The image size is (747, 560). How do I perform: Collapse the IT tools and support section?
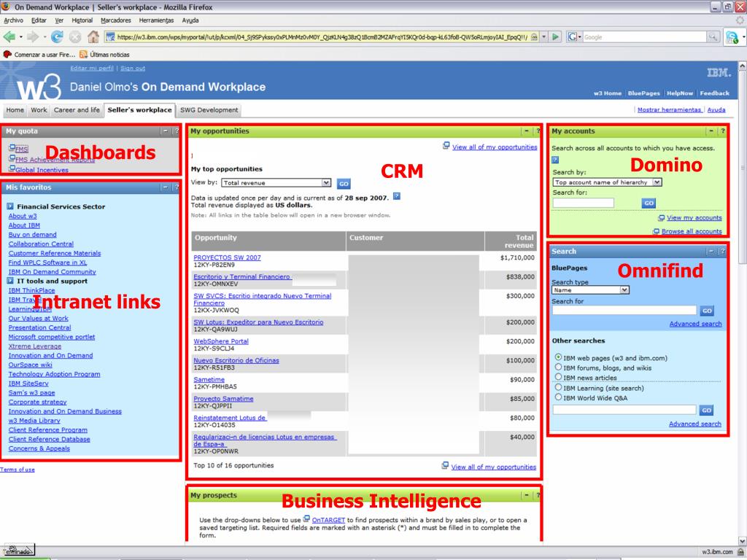(x=10, y=281)
